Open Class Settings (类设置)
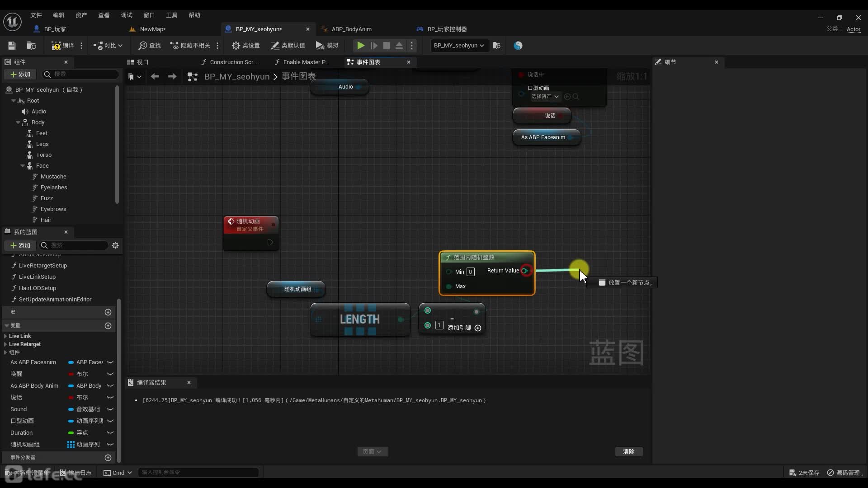Image resolution: width=868 pixels, height=488 pixels. point(245,46)
